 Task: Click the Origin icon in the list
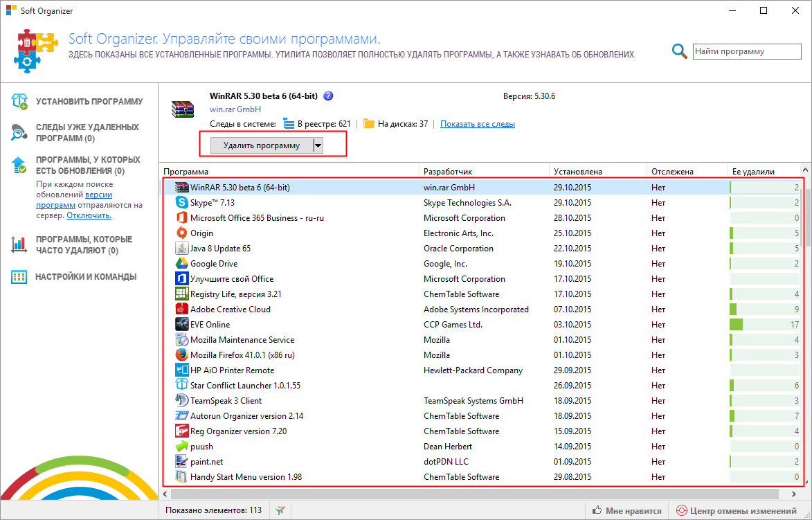(181, 233)
